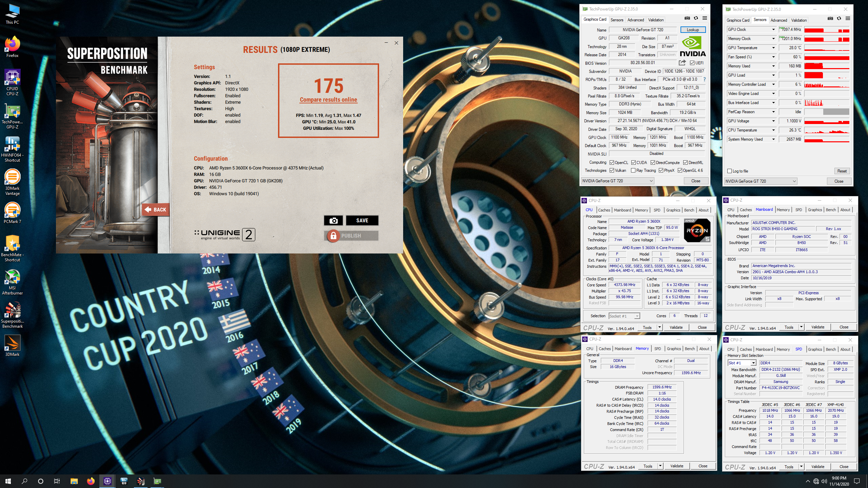Open the Caches tab in CPU-Z CPU window
Image resolution: width=868 pixels, height=488 pixels.
(x=604, y=210)
